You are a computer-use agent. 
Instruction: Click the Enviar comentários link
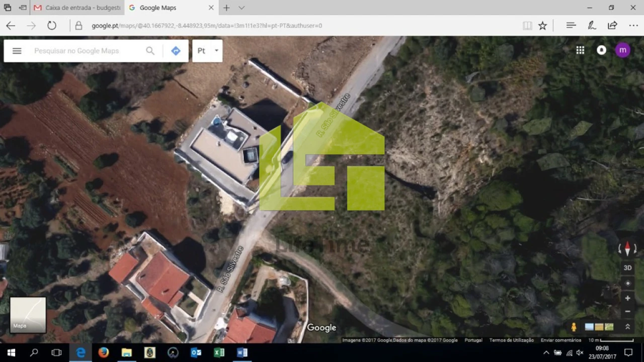tap(561, 340)
